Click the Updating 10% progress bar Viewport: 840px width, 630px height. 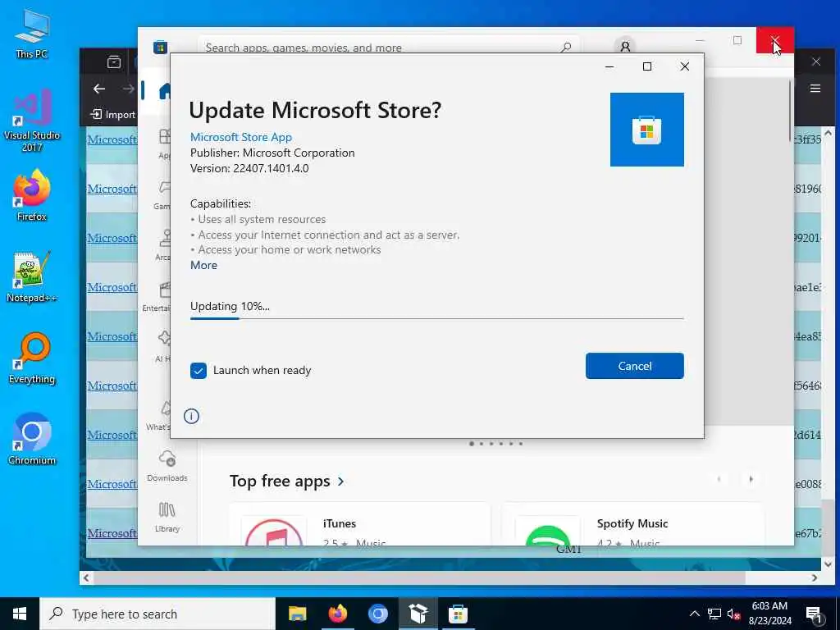point(436,318)
